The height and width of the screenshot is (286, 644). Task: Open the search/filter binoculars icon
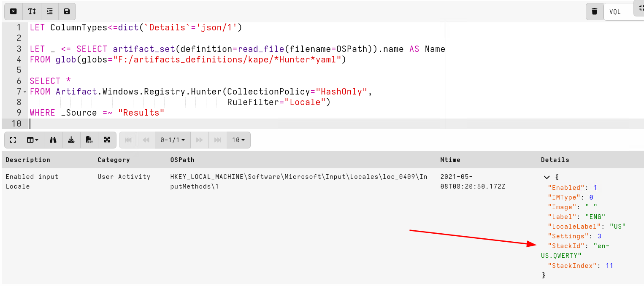coord(53,140)
